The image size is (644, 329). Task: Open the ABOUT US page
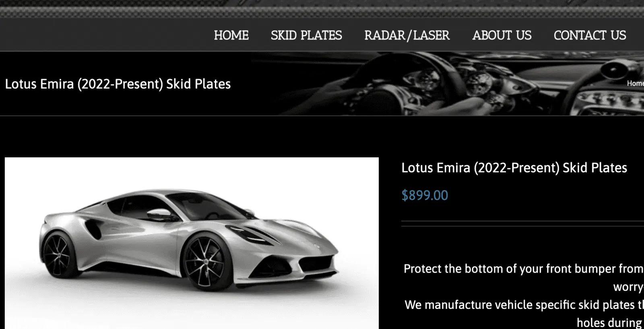(x=502, y=35)
